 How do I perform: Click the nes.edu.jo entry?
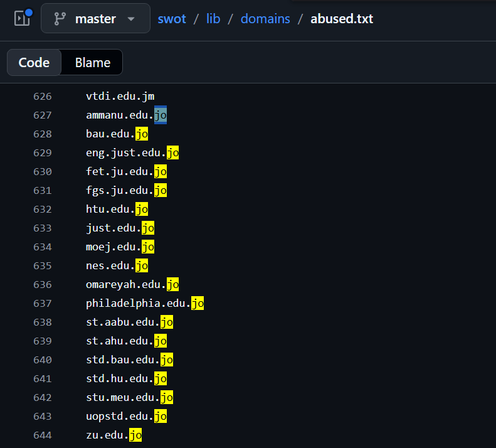pyautogui.click(x=117, y=265)
